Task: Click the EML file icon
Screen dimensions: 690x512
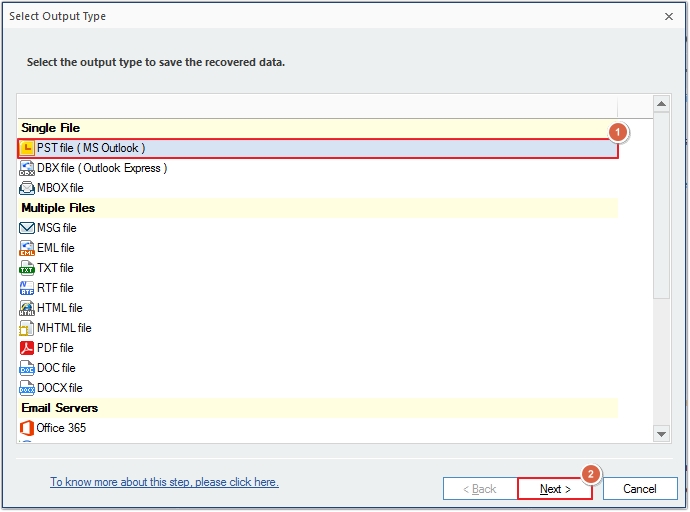Action: 27,248
